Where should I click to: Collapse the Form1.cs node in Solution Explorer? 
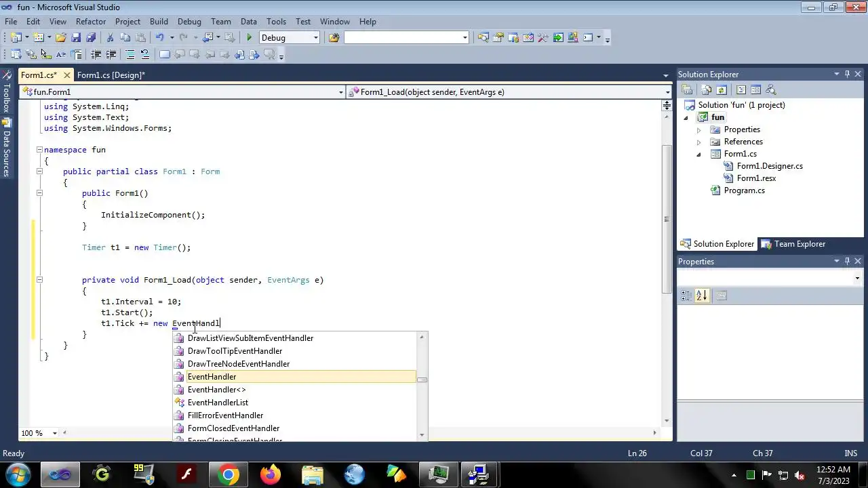698,154
